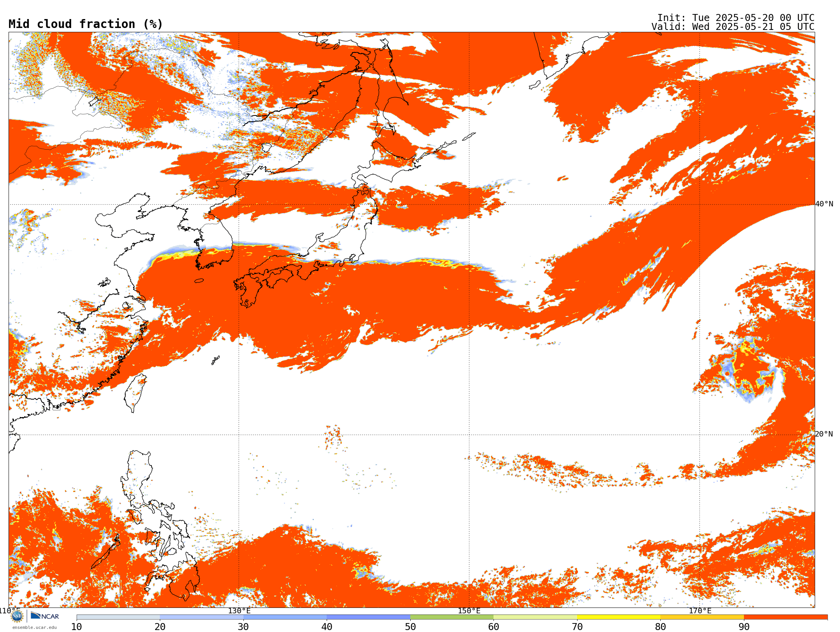Screen dimensions: 840x632
Task: Click the colorbar tick label 40
Action: 327,627
